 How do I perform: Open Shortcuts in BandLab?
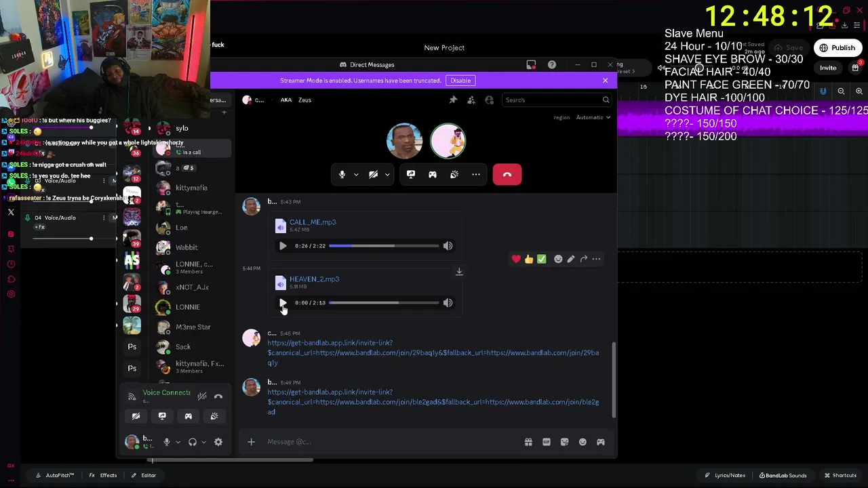(840, 475)
